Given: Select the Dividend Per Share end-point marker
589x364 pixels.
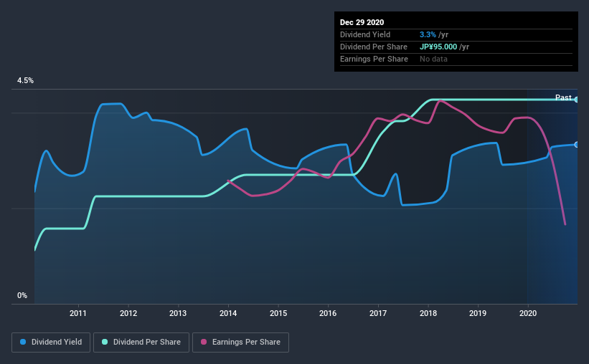Looking at the screenshot, I should pos(577,100).
